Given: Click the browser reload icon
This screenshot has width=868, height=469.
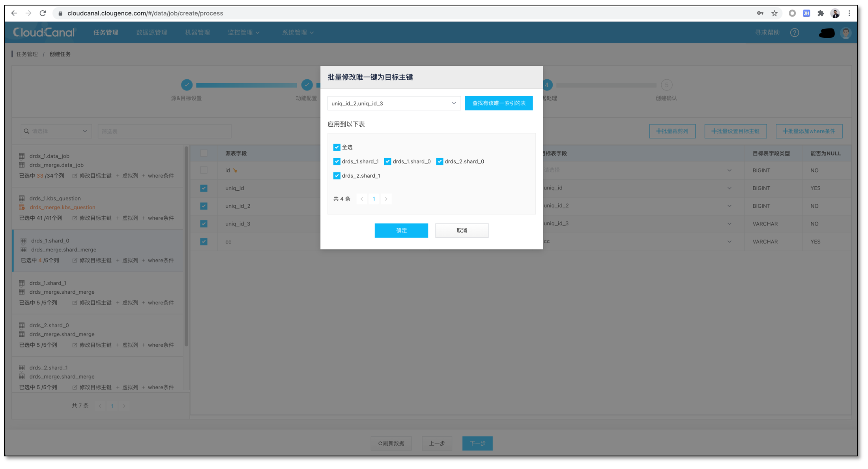Looking at the screenshot, I should [x=43, y=13].
